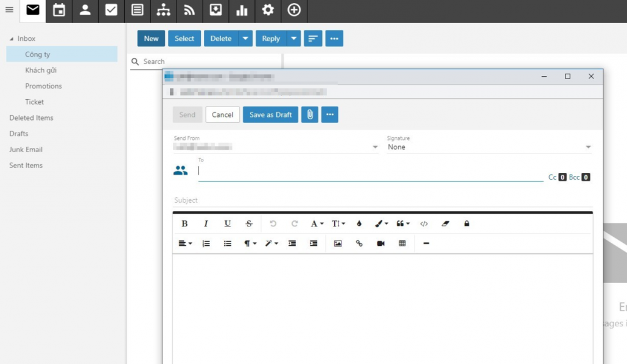Open the RSS feeds icon
Image resolution: width=627 pixels, height=364 pixels.
point(189,10)
